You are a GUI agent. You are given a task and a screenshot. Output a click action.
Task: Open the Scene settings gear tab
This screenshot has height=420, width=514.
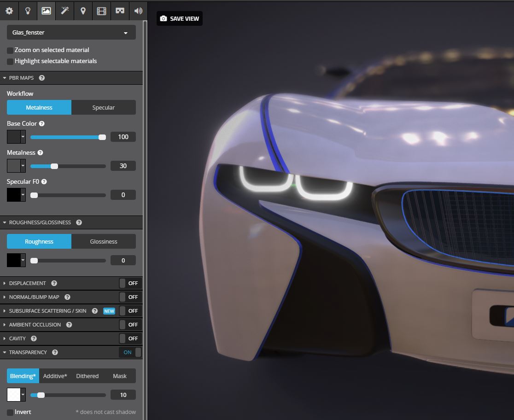(9, 11)
